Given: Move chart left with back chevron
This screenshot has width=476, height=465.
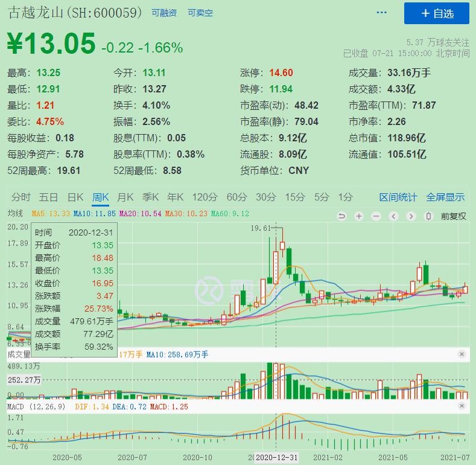Looking at the screenshot, I should pyautogui.click(x=394, y=216).
